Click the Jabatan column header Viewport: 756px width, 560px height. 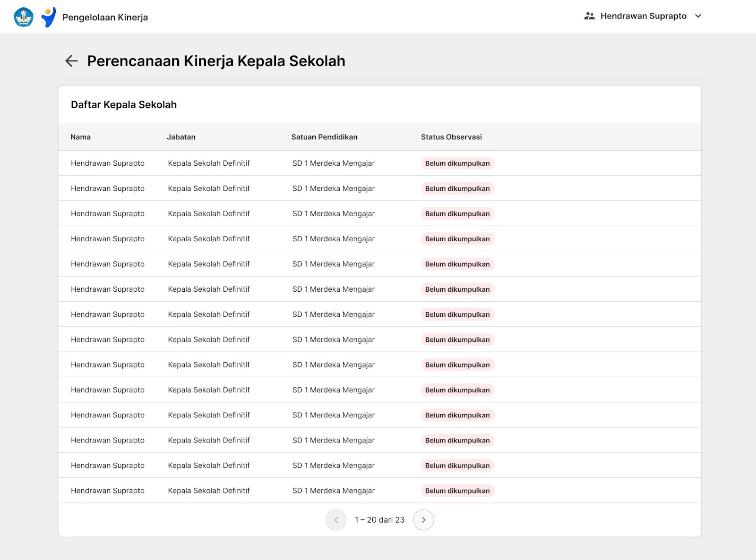(x=181, y=137)
